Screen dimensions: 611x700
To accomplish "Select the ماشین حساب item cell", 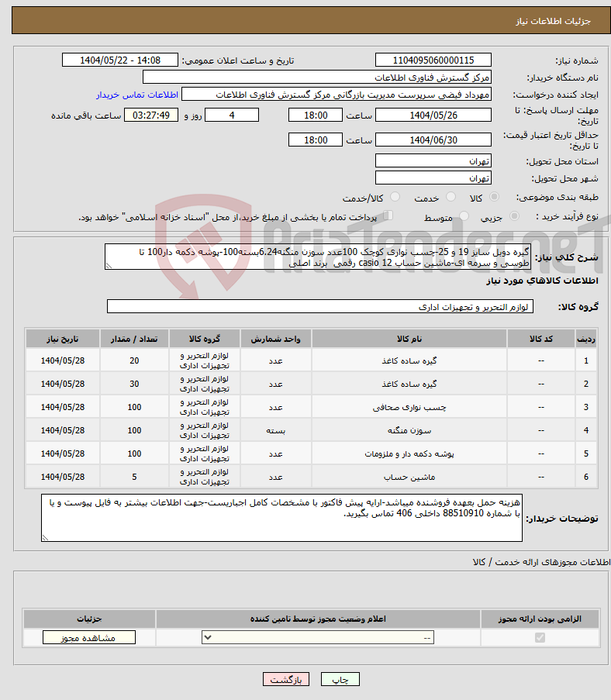I will (x=409, y=477).
